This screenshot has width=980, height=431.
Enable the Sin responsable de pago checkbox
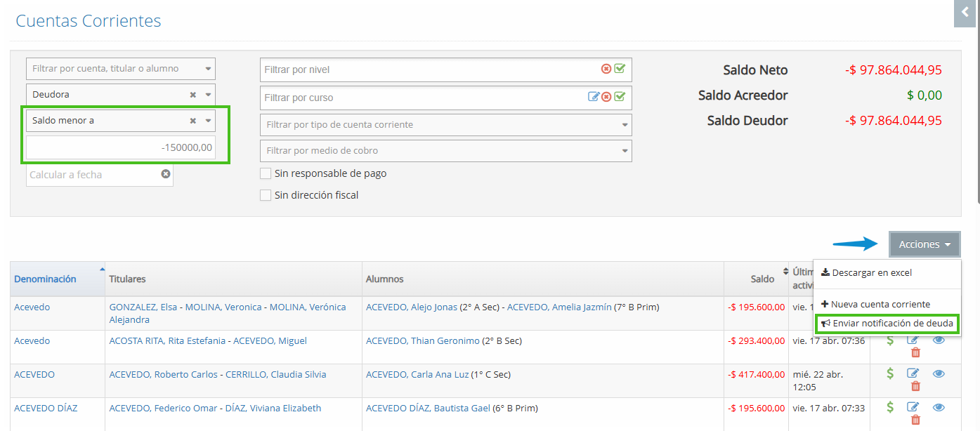266,173
